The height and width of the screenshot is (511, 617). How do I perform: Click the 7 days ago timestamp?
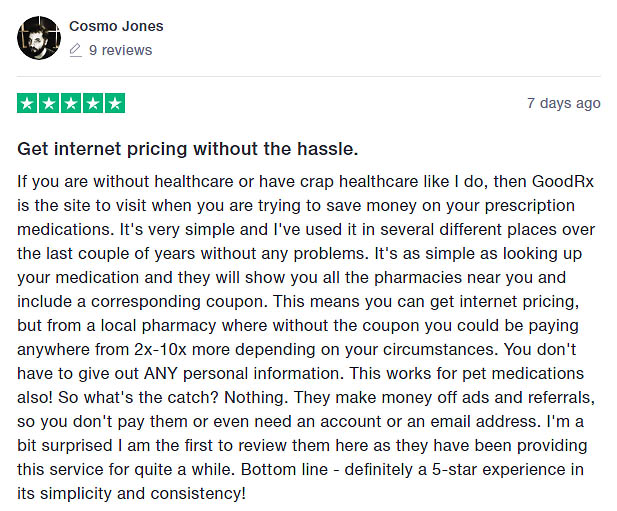(x=563, y=103)
